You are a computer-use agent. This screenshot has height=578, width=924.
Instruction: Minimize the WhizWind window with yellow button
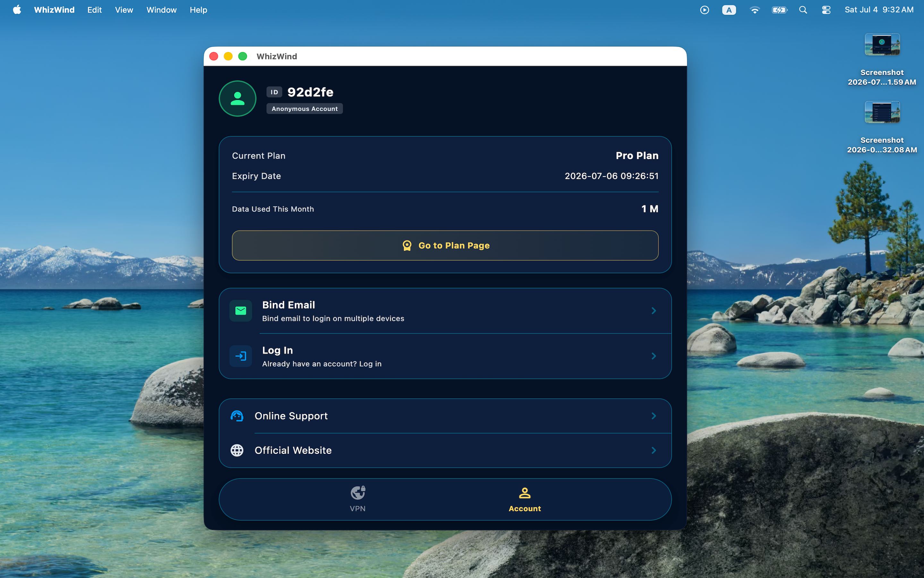pos(228,57)
